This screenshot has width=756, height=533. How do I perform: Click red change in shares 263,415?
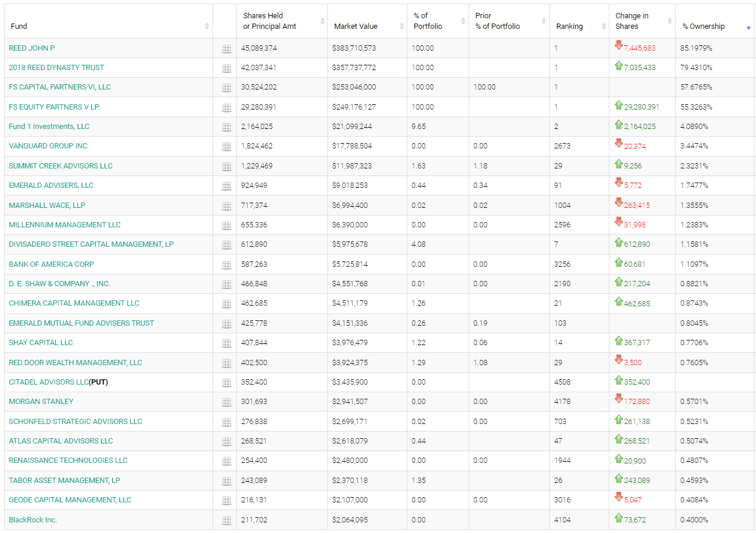[637, 206]
